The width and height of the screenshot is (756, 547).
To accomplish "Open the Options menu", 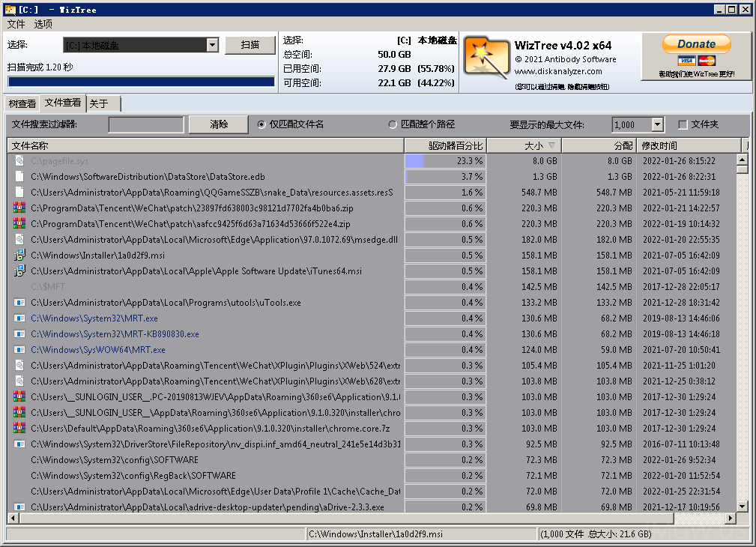I will (x=43, y=24).
